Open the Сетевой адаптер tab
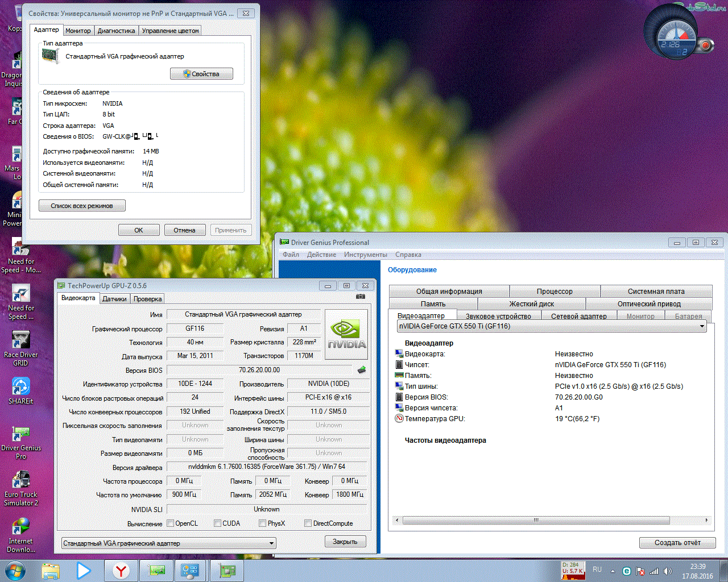This screenshot has height=582, width=728. tap(578, 316)
